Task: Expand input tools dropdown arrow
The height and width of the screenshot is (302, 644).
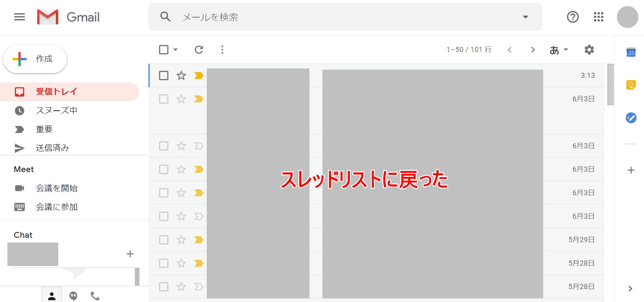Action: click(x=566, y=50)
